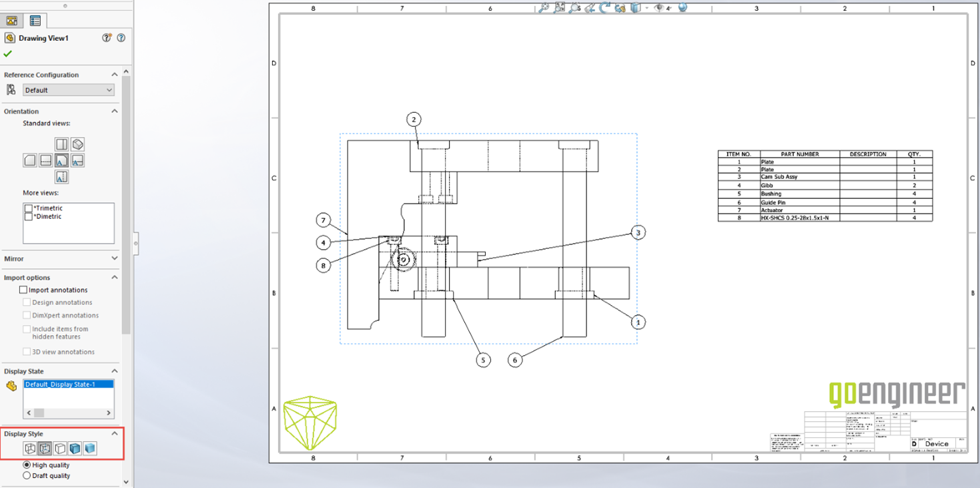Select the Zoom to Area tool

click(x=574, y=9)
